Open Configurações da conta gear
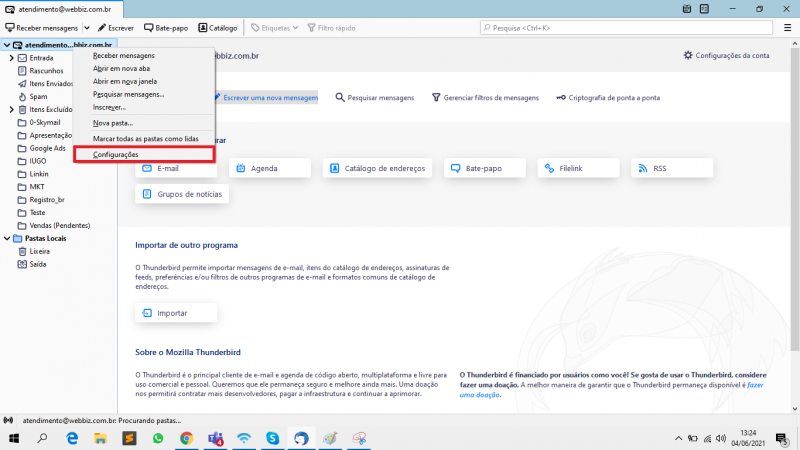This screenshot has height=450, width=800. [x=726, y=55]
